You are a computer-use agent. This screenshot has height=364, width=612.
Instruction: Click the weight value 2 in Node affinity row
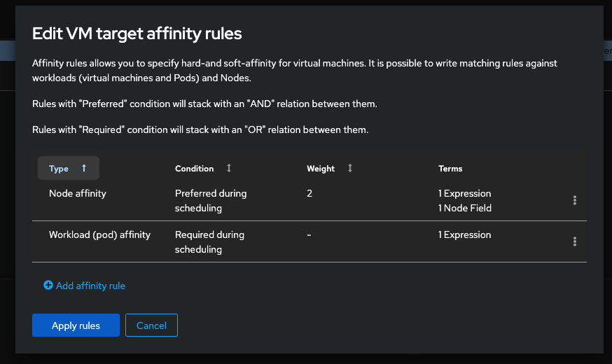(310, 193)
